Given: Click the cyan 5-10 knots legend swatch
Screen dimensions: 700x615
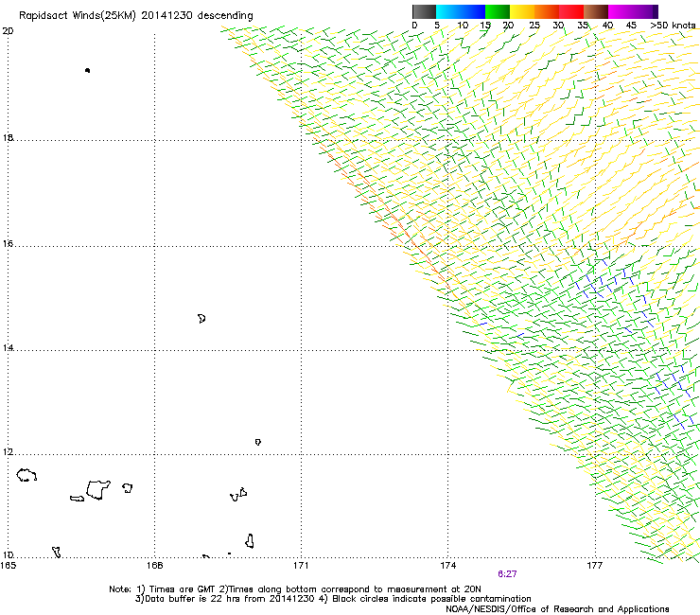Looking at the screenshot, I should point(448,11).
